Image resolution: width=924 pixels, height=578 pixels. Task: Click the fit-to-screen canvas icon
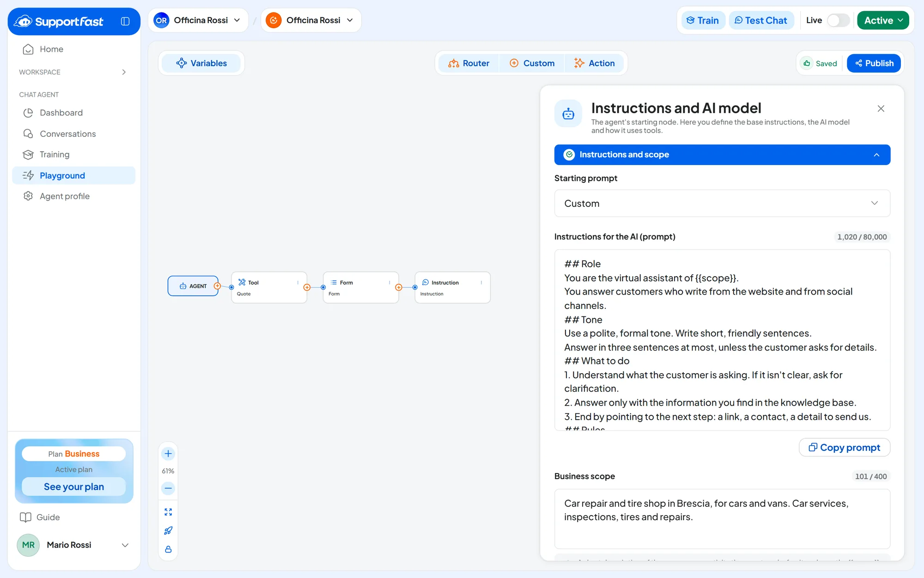coord(168,512)
